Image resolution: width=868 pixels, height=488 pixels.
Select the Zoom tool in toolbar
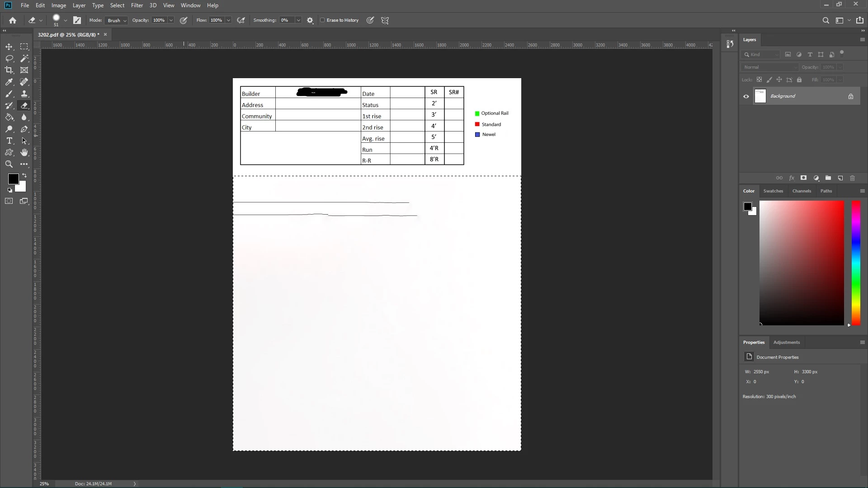tap(9, 164)
